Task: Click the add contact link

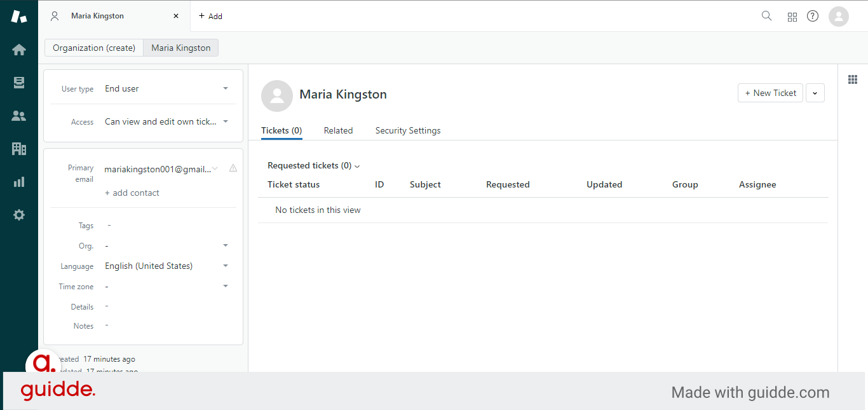Action: point(132,193)
